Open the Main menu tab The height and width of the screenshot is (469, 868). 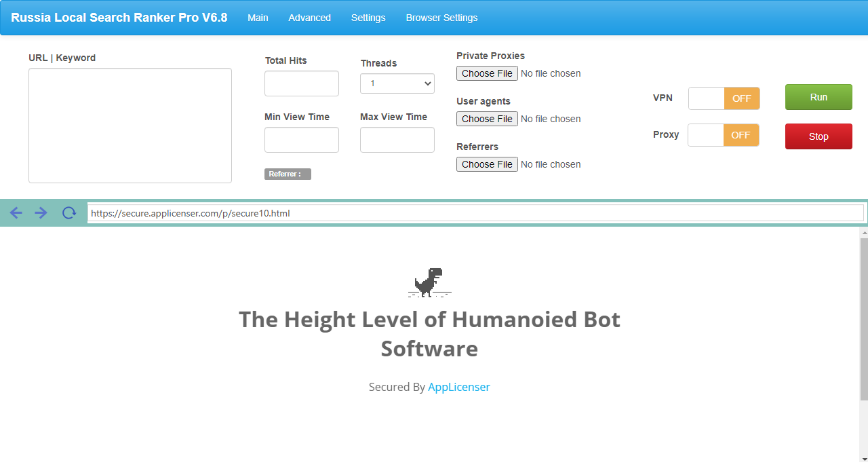[258, 18]
